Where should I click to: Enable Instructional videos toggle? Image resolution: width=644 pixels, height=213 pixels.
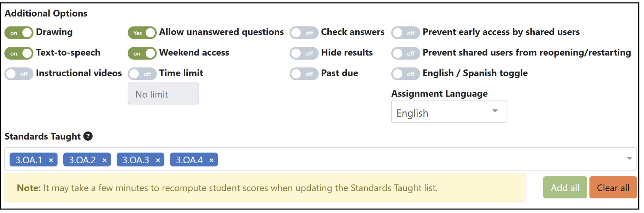point(19,74)
